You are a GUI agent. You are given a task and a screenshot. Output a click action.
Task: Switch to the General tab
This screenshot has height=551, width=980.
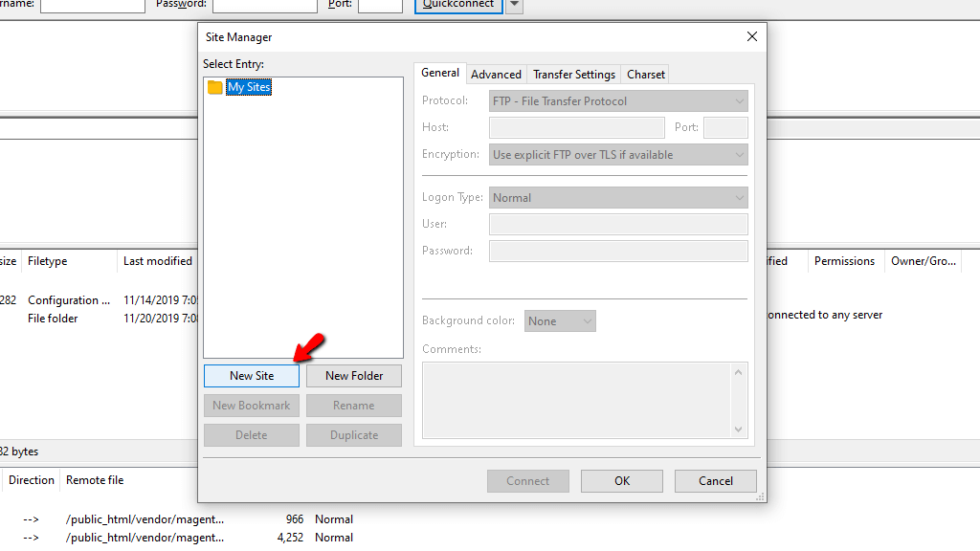pos(440,73)
